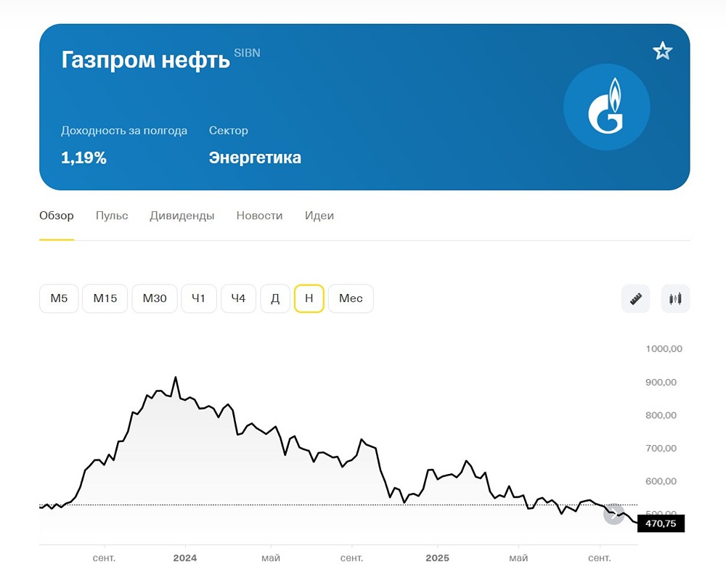Image resolution: width=726 pixels, height=588 pixels.
Task: Click the Энергетика sector text
Action: tap(255, 157)
